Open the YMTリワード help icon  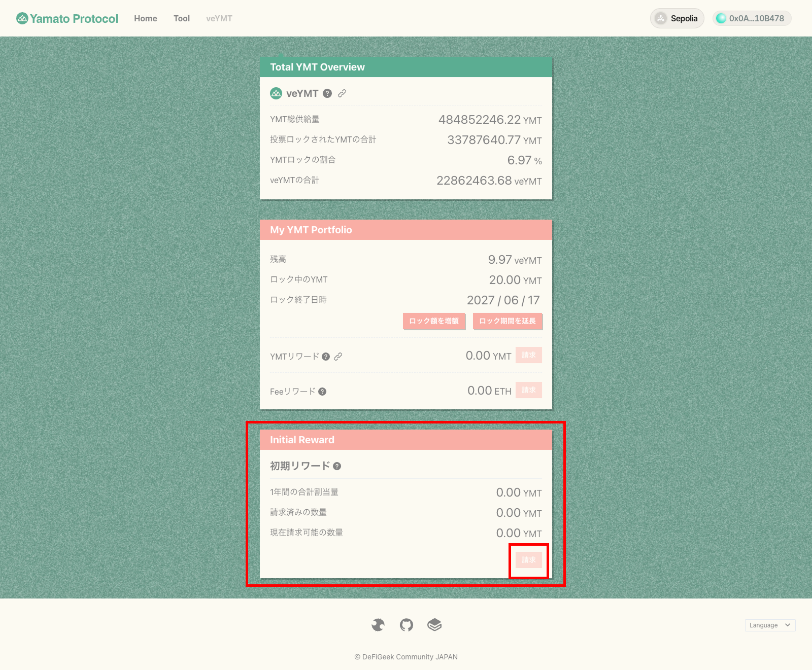(326, 357)
